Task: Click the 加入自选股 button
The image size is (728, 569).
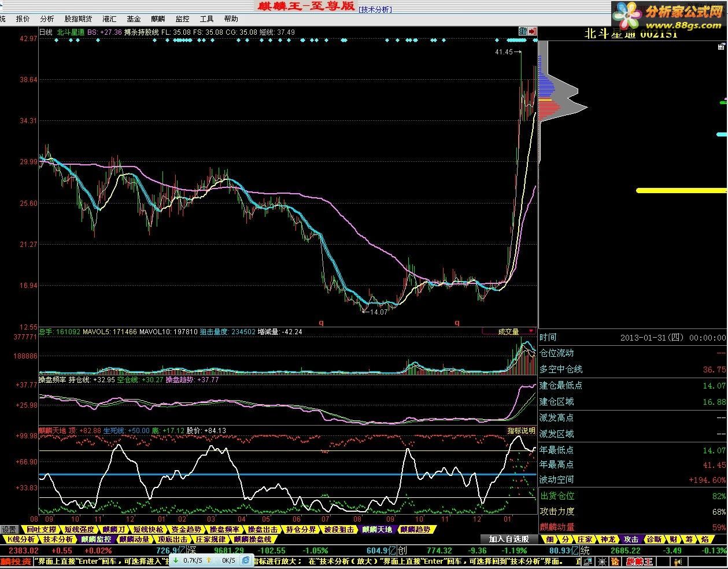Action: pos(509,539)
